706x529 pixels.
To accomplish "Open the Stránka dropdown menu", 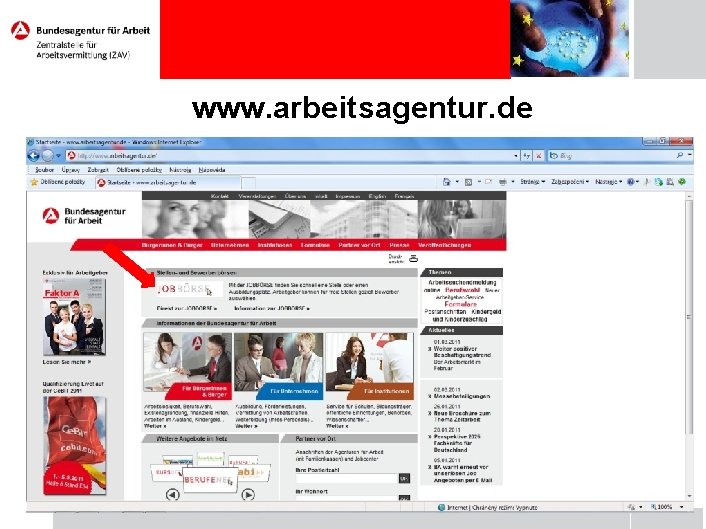I will pyautogui.click(x=533, y=182).
